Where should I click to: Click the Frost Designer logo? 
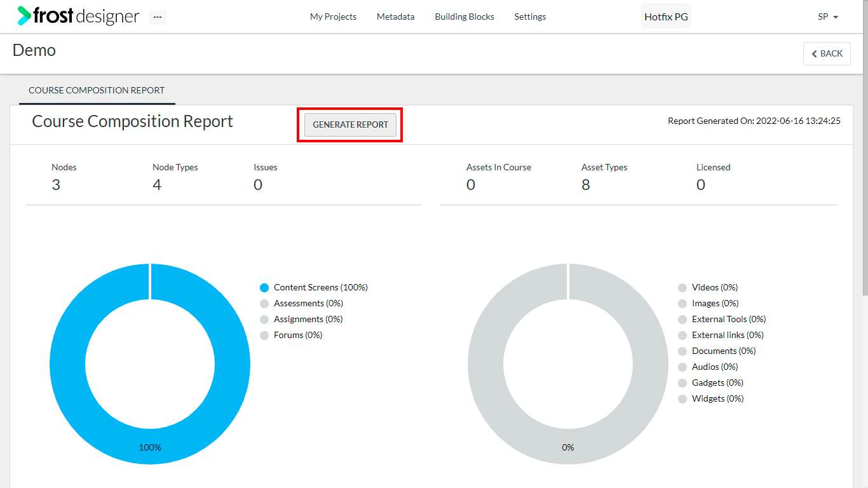pyautogui.click(x=78, y=16)
